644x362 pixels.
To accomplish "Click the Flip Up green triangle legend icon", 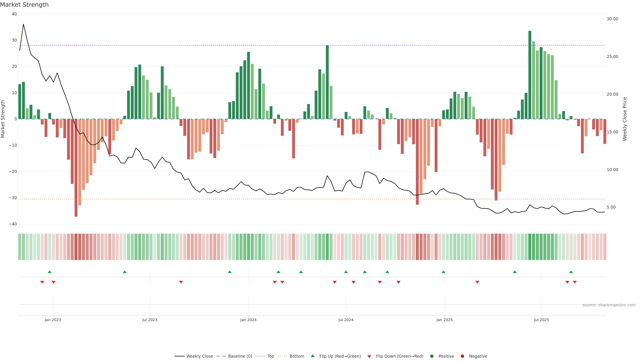I will pyautogui.click(x=312, y=356).
